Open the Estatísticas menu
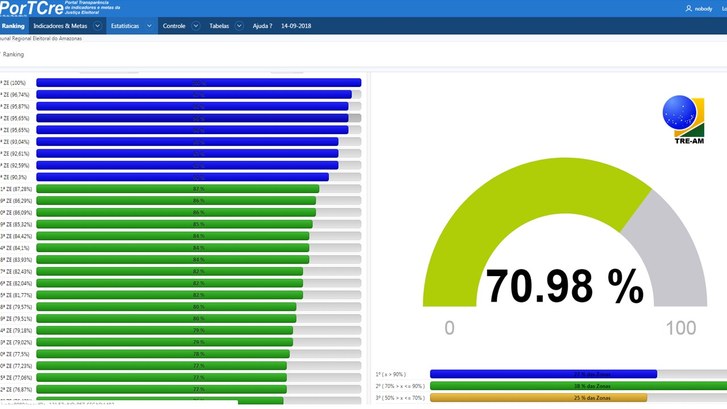The width and height of the screenshot is (727, 409). (125, 26)
